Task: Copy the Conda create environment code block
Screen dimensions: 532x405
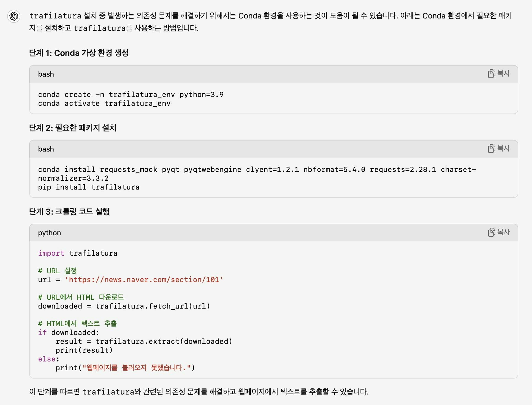Action: tap(499, 74)
